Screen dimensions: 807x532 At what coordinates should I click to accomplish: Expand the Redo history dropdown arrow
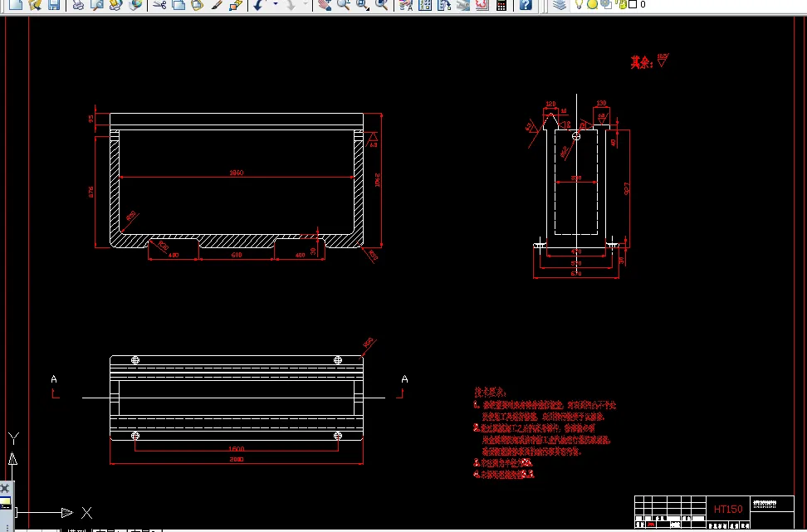[306, 4]
